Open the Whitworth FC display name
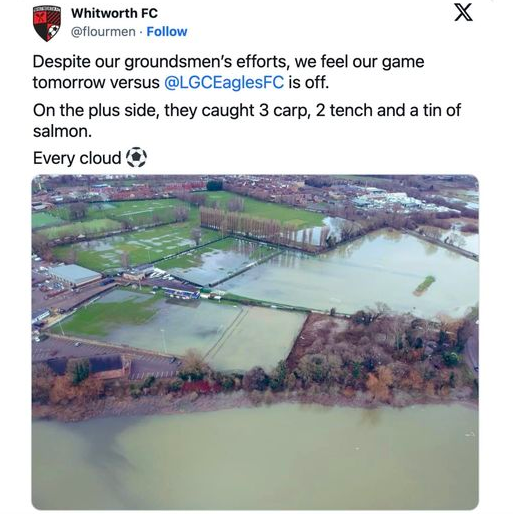The image size is (513, 514). tap(114, 13)
